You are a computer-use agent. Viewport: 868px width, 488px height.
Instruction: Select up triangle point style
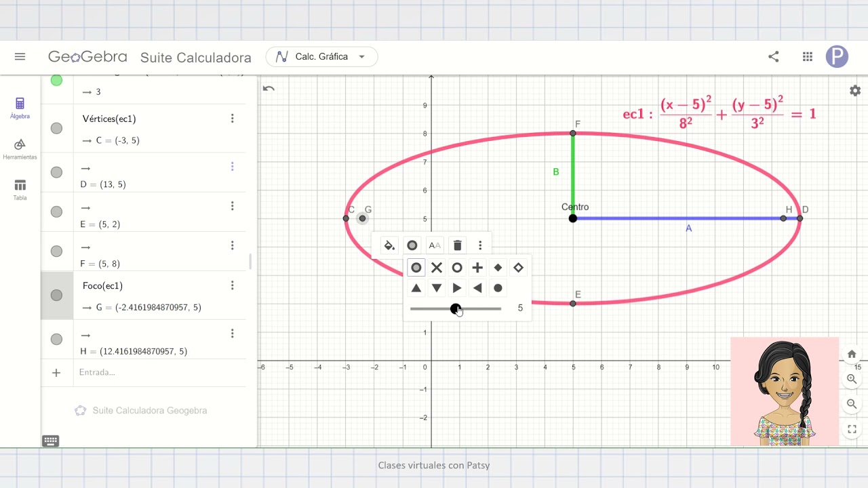[x=416, y=288]
